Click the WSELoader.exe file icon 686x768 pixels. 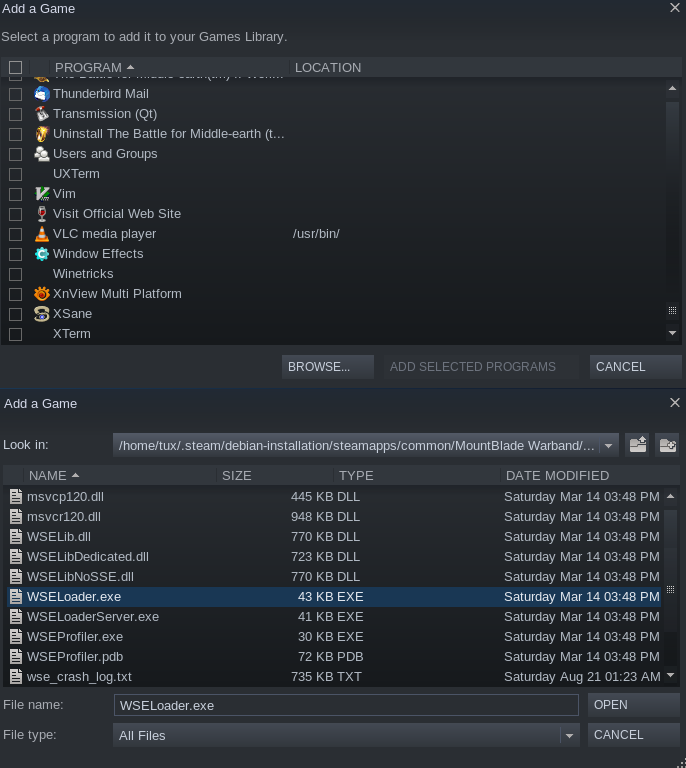(16, 597)
